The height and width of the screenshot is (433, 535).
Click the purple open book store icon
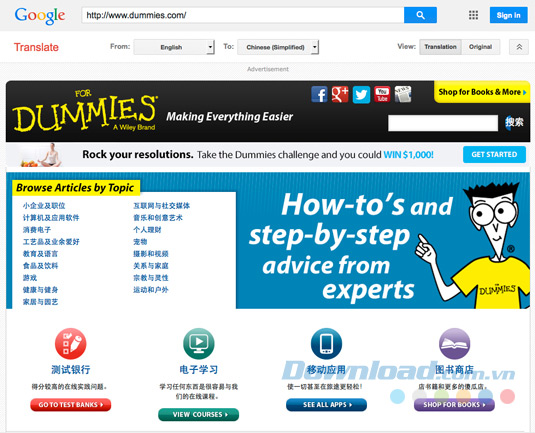pos(454,344)
